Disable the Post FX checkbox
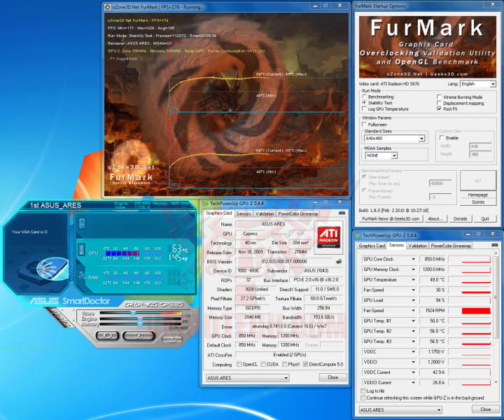Screen dimensions: 504x420 pyautogui.click(x=439, y=109)
